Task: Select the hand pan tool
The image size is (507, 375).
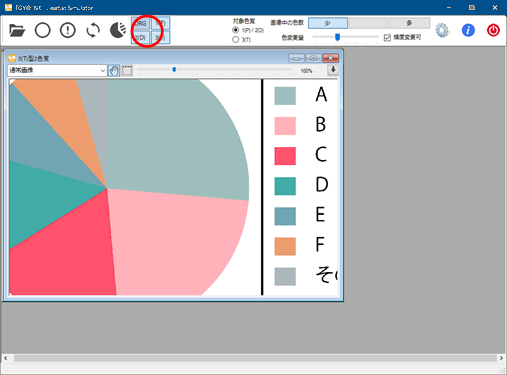Action: pyautogui.click(x=114, y=71)
